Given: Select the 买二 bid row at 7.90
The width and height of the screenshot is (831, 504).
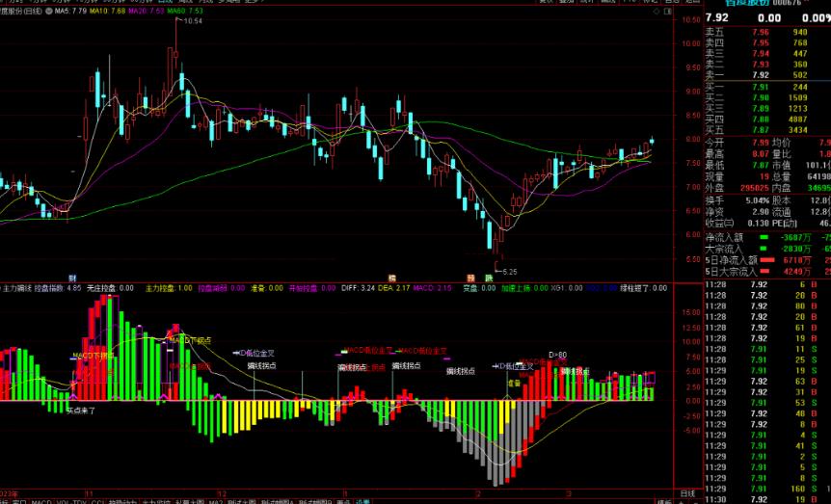Looking at the screenshot, I should pyautogui.click(x=766, y=97).
